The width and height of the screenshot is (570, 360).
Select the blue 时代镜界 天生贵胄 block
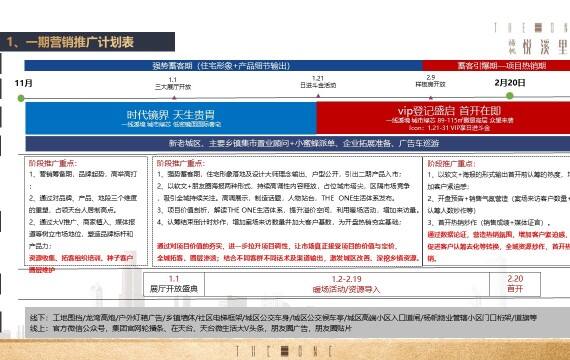[171, 118]
